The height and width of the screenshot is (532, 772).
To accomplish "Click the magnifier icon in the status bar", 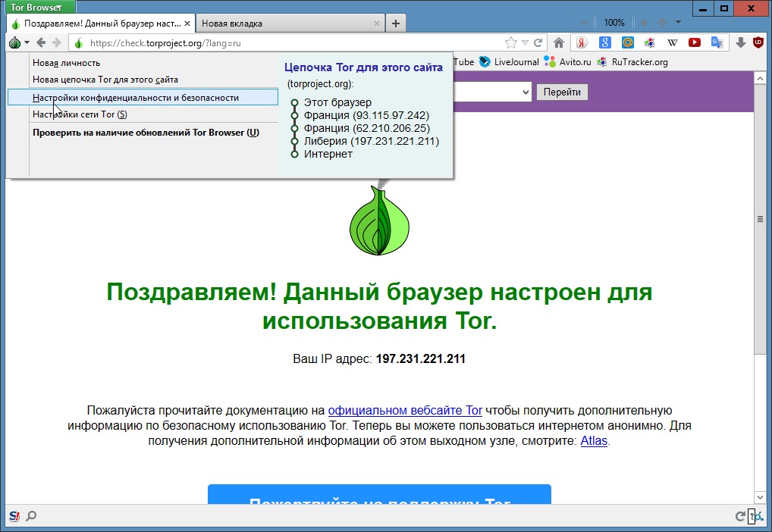I will click(x=31, y=516).
